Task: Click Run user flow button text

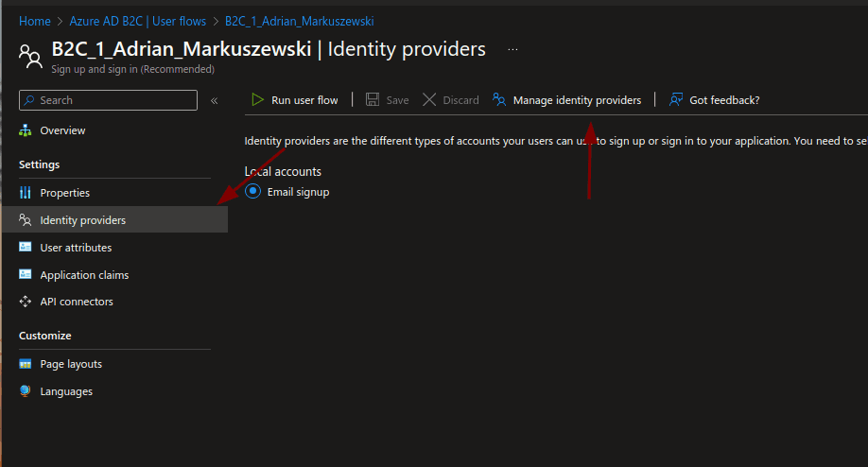Action: pos(304,100)
